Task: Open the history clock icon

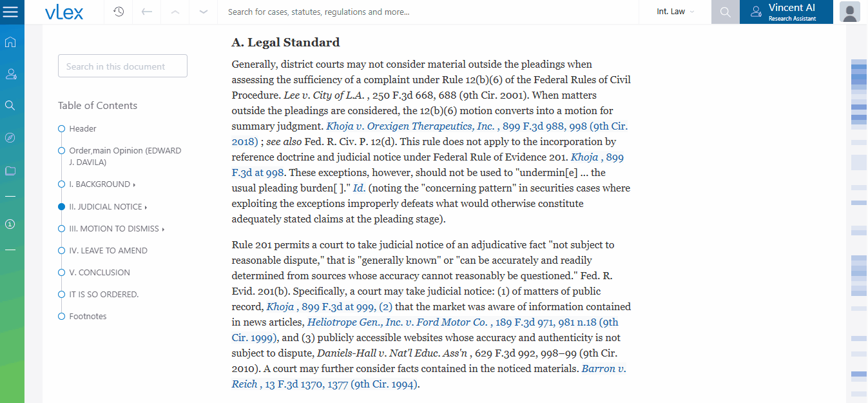Action: (119, 12)
